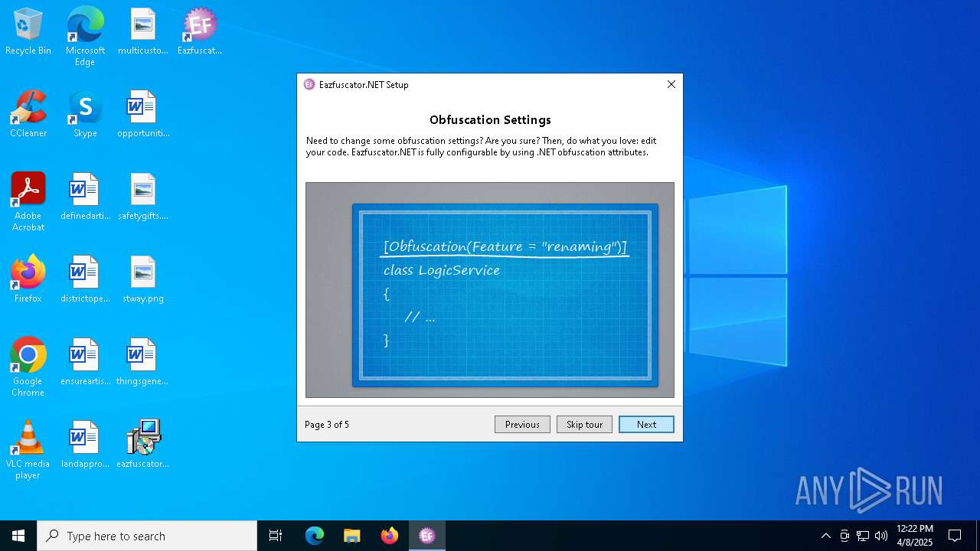Image resolution: width=980 pixels, height=551 pixels.
Task: Select the stway.png image file
Action: pos(143,279)
